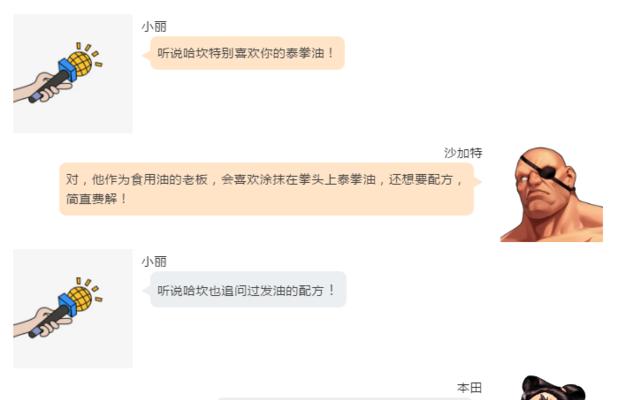Click the gray message bubble edge below 本田
The image size is (633, 400).
[x=345, y=398]
